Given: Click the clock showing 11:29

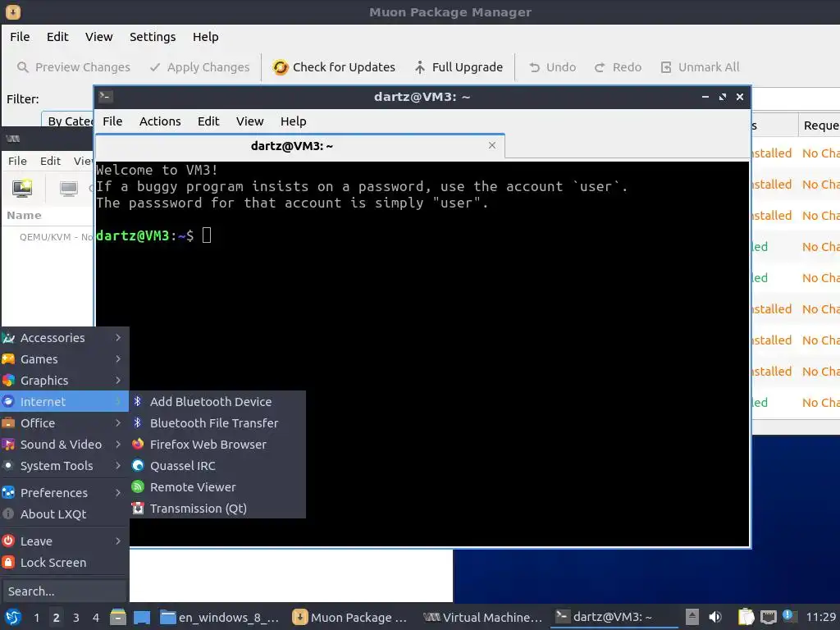Looking at the screenshot, I should (820, 617).
